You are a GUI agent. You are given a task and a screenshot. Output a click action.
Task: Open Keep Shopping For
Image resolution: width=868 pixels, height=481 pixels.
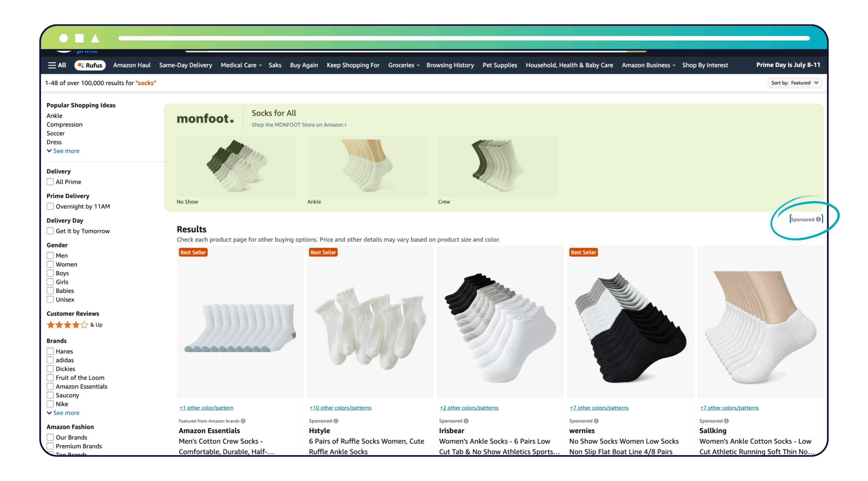click(x=353, y=65)
